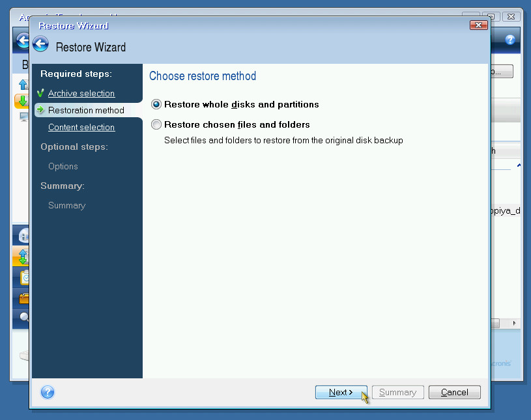The height and width of the screenshot is (420, 531).
Task: Choose Restore chosen files and folders
Action: 156,124
